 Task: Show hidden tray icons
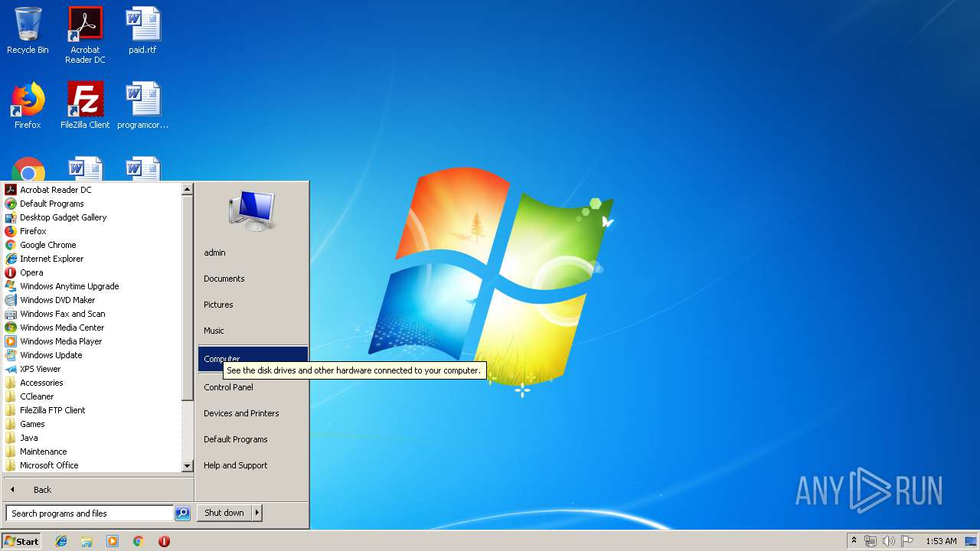[x=854, y=541]
